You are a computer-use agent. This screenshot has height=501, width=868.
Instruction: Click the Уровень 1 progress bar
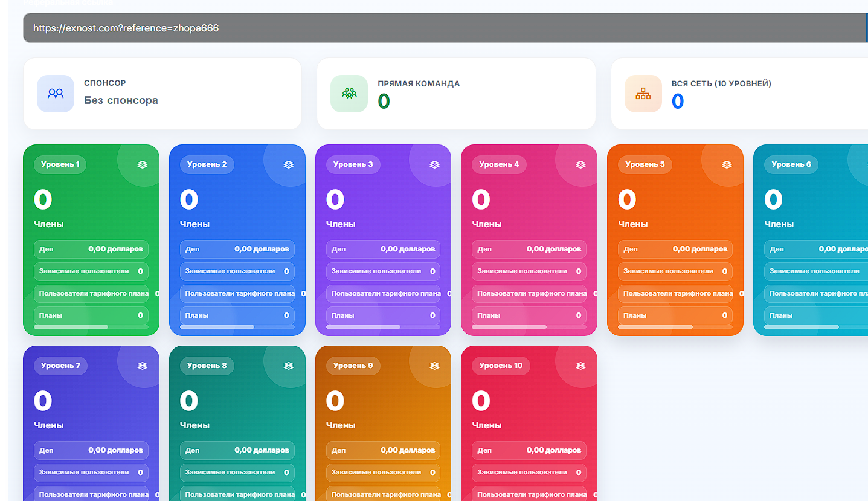(91, 327)
